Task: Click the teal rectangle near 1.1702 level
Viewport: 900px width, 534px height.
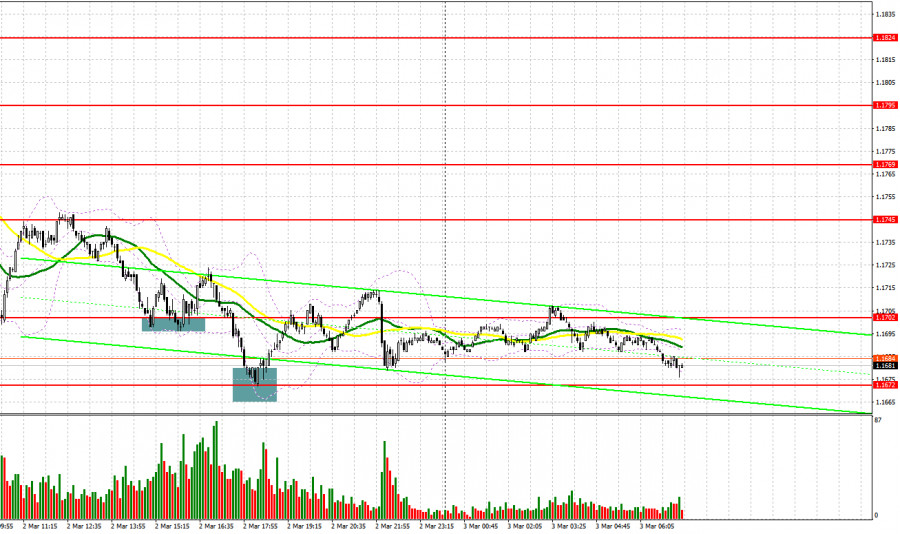Action: click(173, 324)
